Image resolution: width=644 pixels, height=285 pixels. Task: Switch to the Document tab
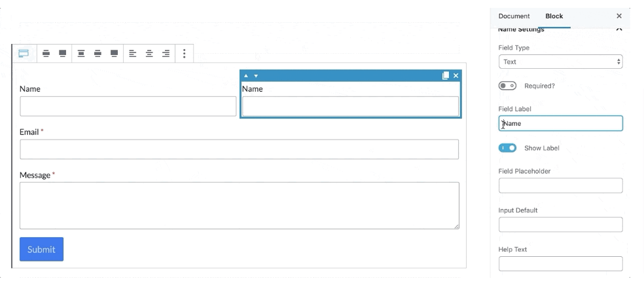point(514,16)
